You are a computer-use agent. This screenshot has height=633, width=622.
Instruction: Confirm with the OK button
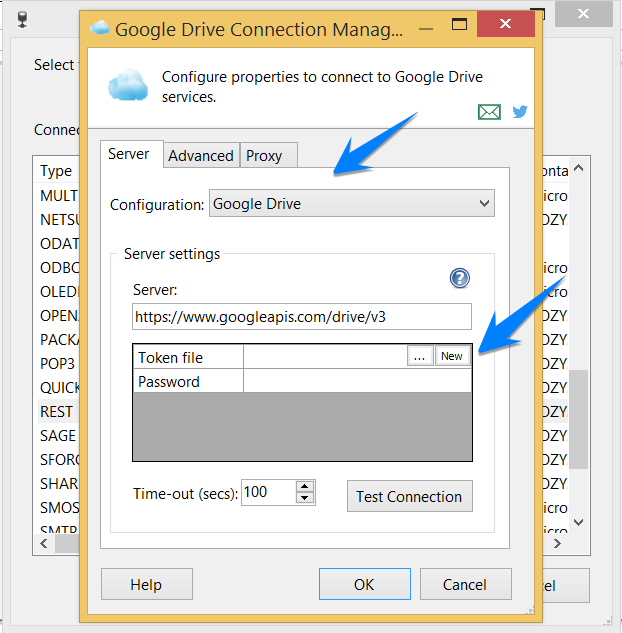coord(364,584)
